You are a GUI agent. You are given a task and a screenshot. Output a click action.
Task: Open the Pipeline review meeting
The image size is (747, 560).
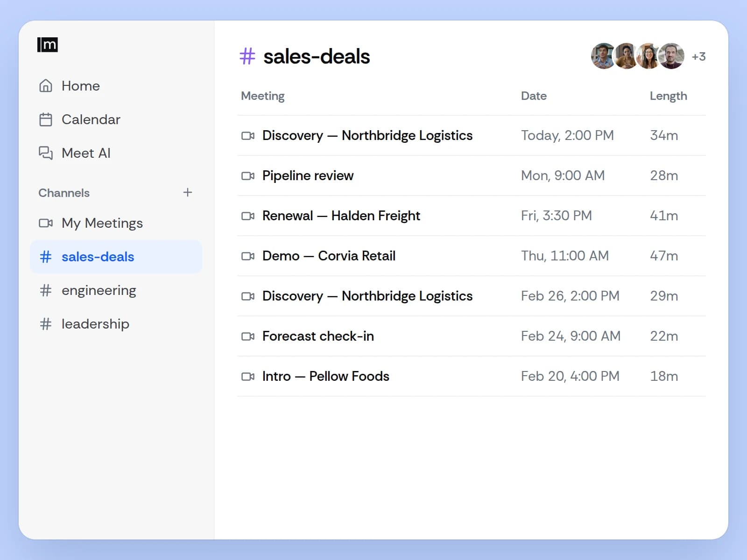click(472, 175)
